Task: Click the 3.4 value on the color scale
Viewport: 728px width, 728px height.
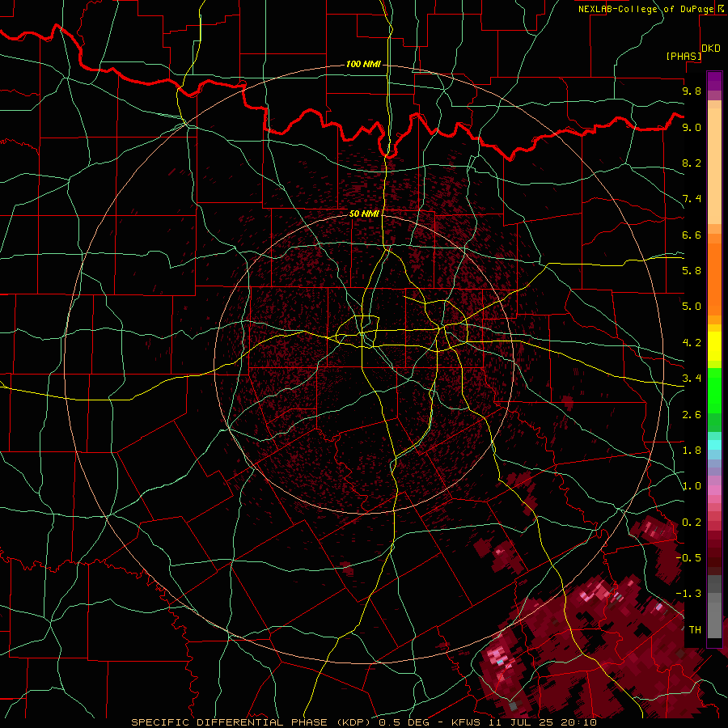Action: coord(692,378)
